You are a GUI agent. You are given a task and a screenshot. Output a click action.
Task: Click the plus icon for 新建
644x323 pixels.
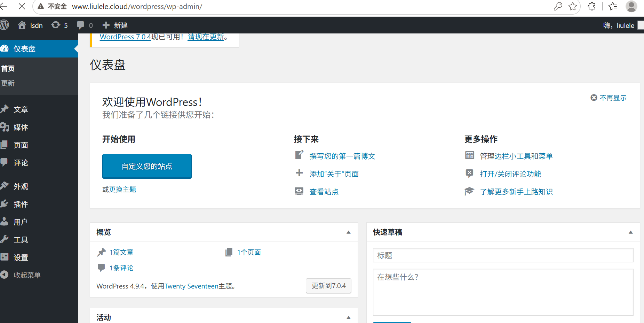tap(106, 25)
